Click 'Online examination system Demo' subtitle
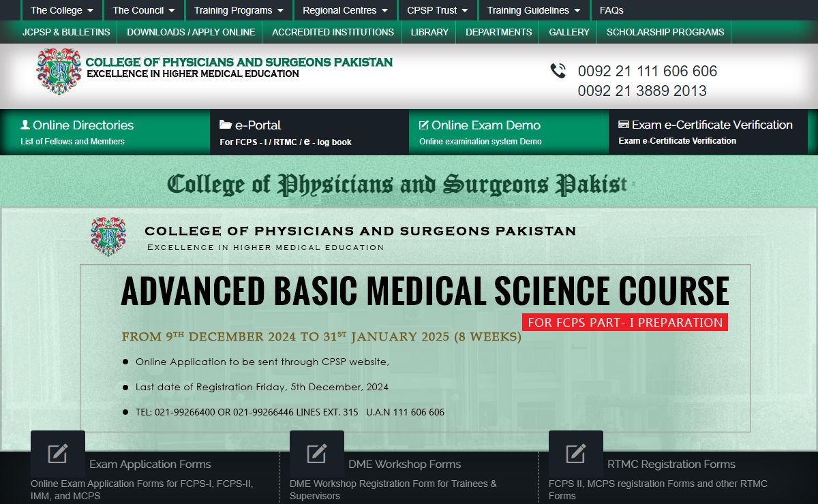 click(x=481, y=142)
